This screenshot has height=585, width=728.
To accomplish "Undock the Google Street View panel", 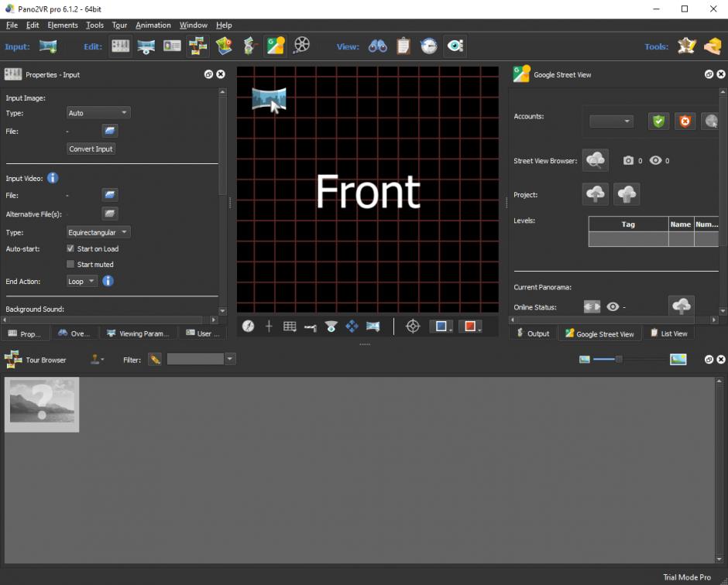I will [x=709, y=74].
